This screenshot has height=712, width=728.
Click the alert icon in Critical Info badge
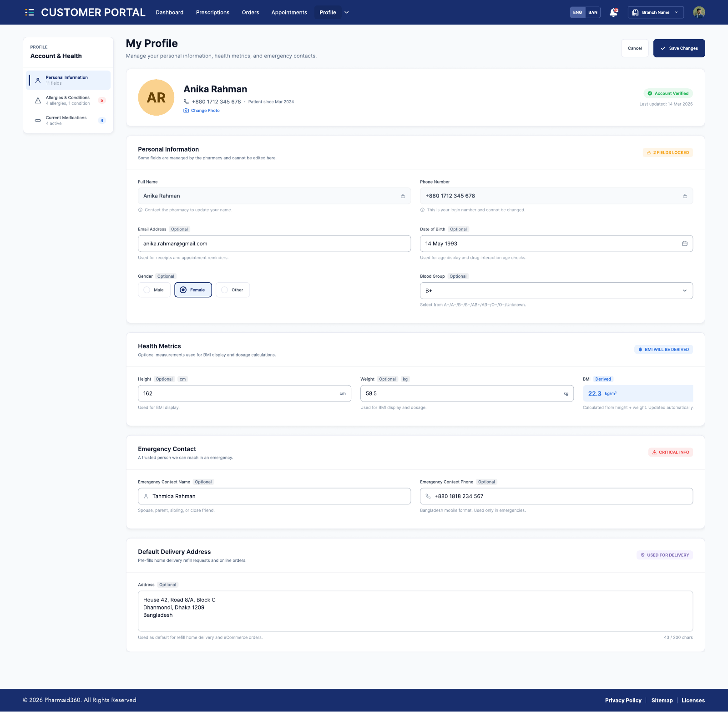point(654,453)
